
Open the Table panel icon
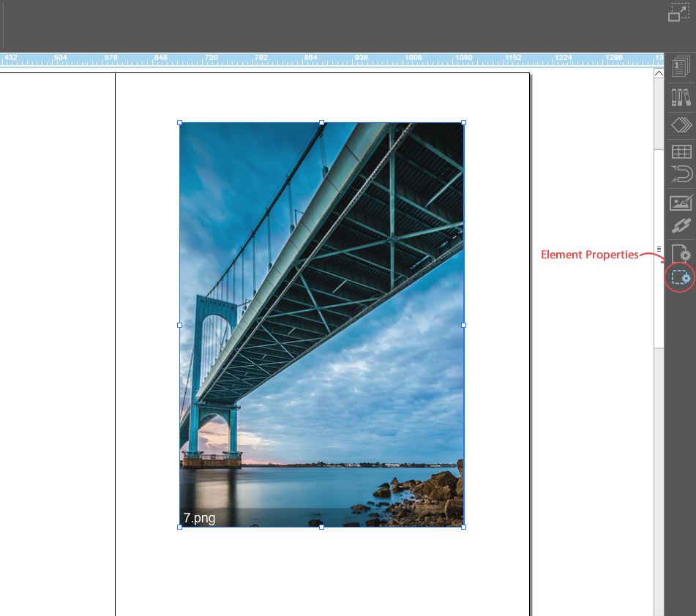(x=681, y=151)
